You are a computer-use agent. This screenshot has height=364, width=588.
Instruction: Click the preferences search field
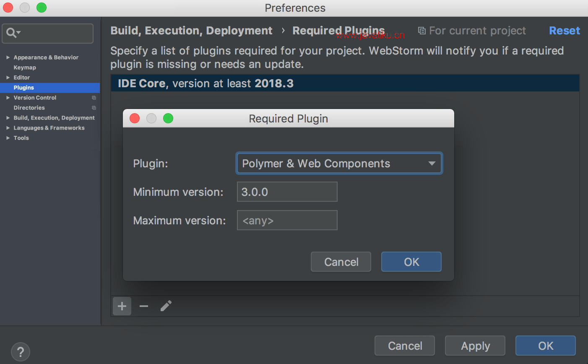tap(47, 33)
